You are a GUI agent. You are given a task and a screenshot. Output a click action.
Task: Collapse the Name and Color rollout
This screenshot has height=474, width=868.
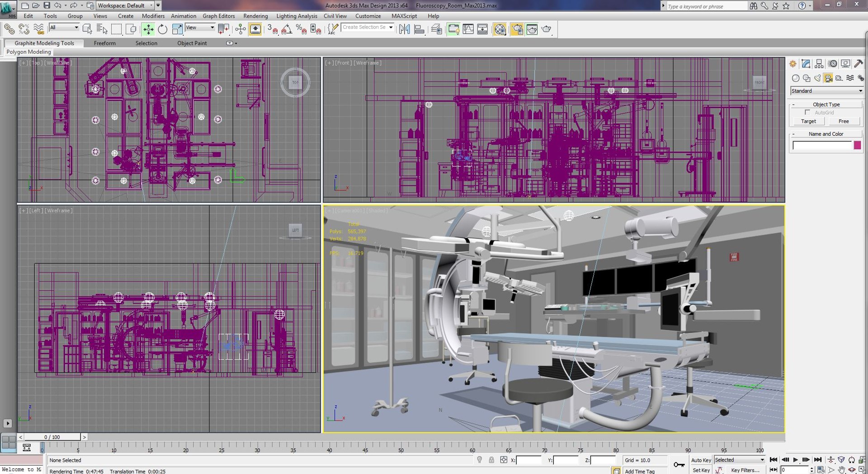(x=826, y=134)
